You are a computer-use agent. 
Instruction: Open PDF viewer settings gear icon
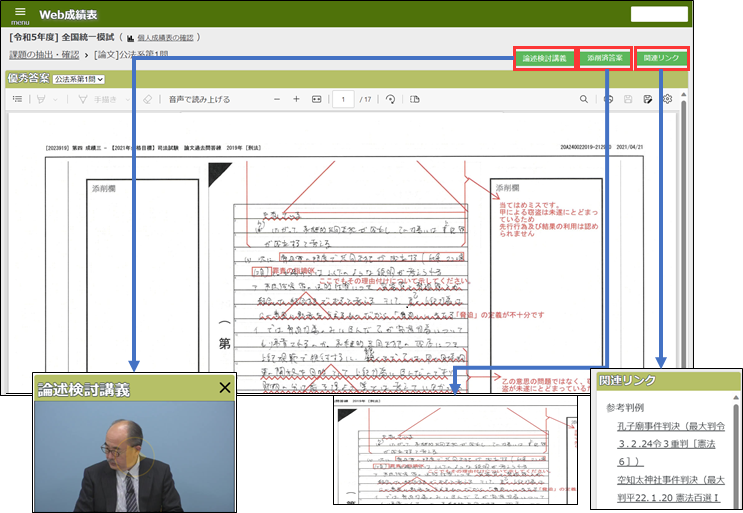coord(668,100)
